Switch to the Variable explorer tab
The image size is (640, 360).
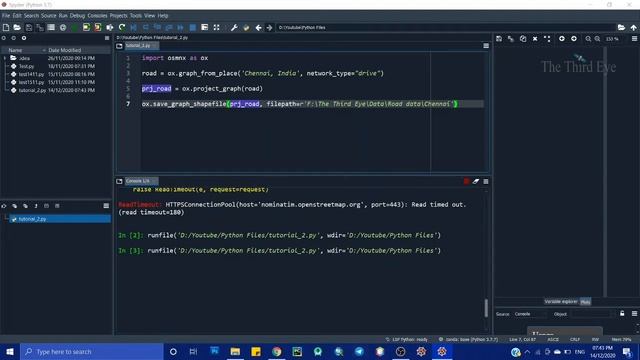click(561, 302)
